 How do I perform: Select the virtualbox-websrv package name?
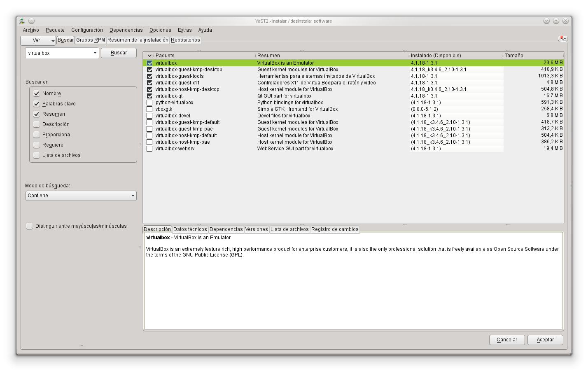click(175, 149)
